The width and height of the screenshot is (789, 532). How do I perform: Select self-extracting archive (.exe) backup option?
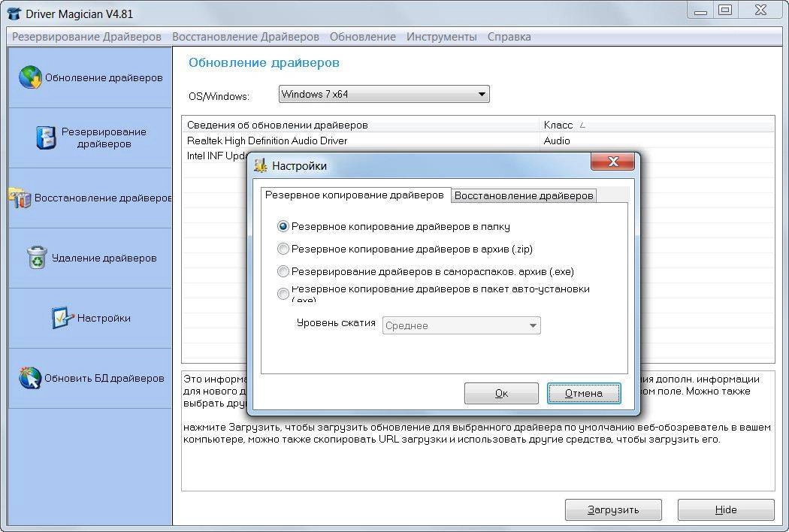tap(283, 271)
